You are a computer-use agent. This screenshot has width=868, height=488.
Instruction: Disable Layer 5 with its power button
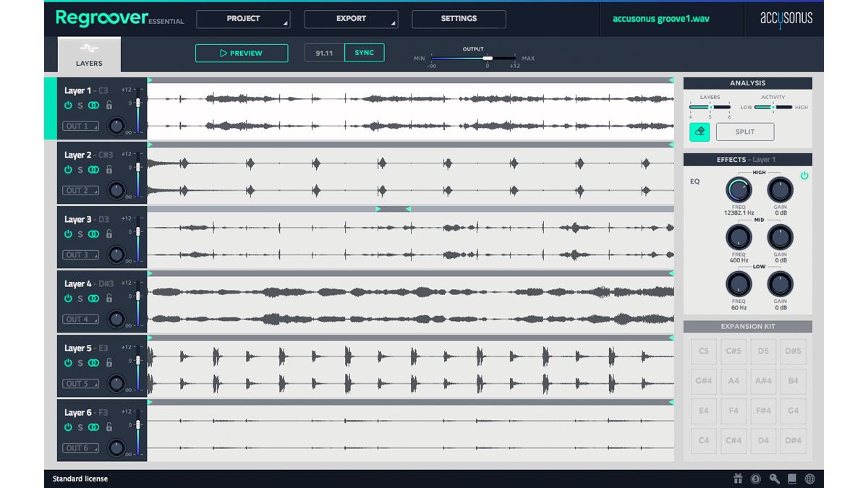point(68,361)
